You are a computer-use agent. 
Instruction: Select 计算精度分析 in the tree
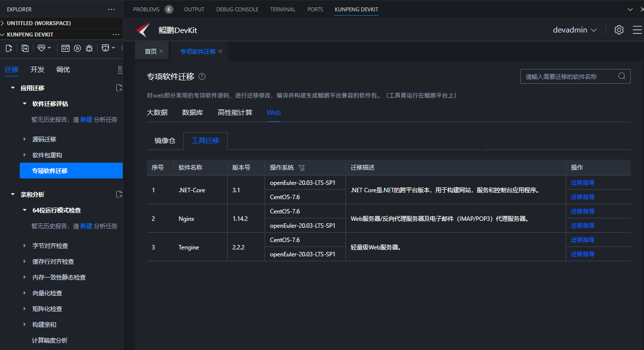point(50,340)
